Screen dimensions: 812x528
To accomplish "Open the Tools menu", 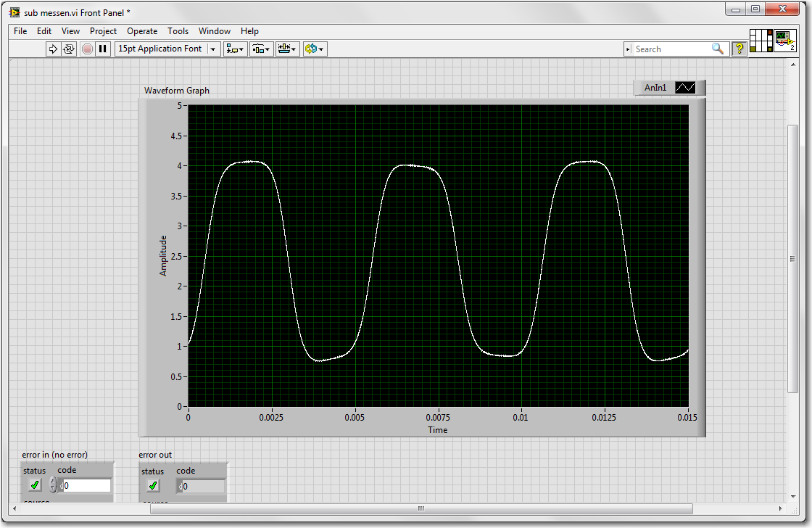I will (178, 31).
